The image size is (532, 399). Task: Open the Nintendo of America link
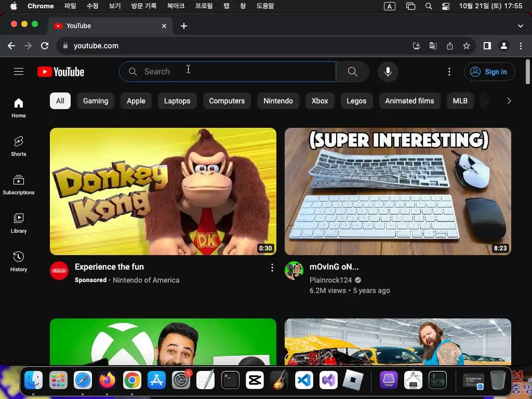[x=146, y=280]
